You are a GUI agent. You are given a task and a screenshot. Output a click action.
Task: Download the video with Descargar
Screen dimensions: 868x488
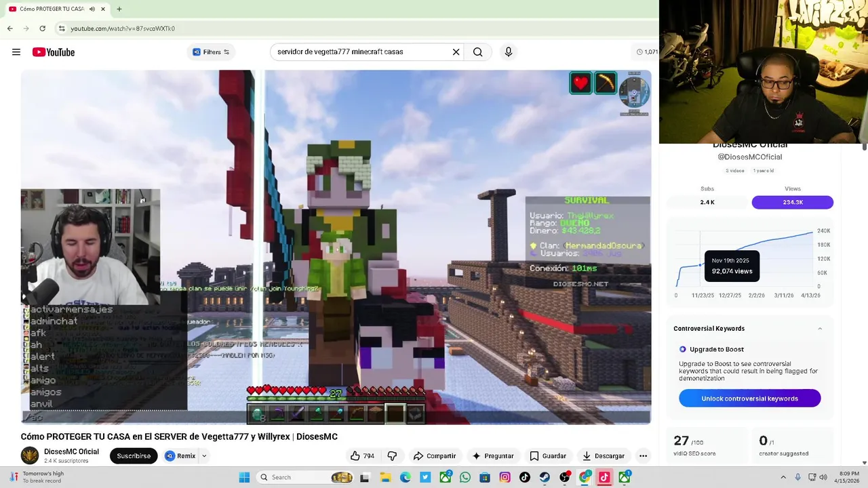[604, 456]
